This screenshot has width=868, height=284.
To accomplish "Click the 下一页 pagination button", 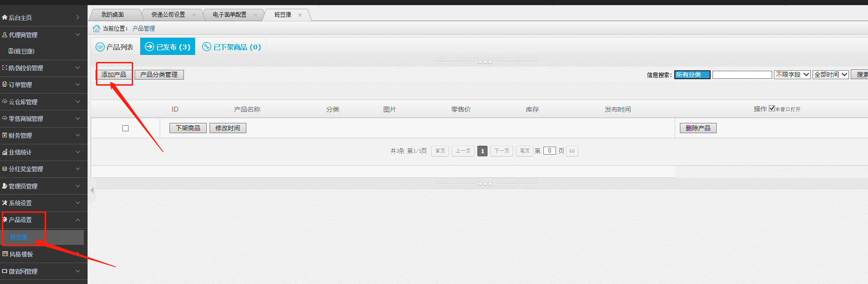I will (x=502, y=151).
